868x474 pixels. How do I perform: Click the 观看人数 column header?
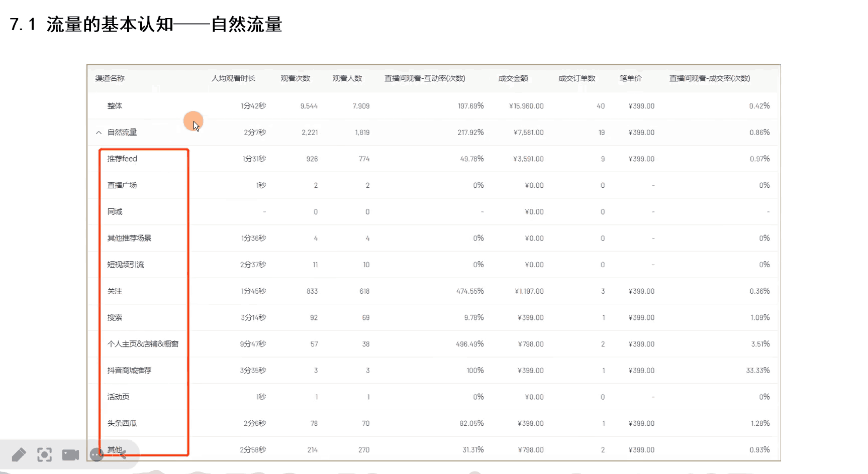pyautogui.click(x=347, y=78)
